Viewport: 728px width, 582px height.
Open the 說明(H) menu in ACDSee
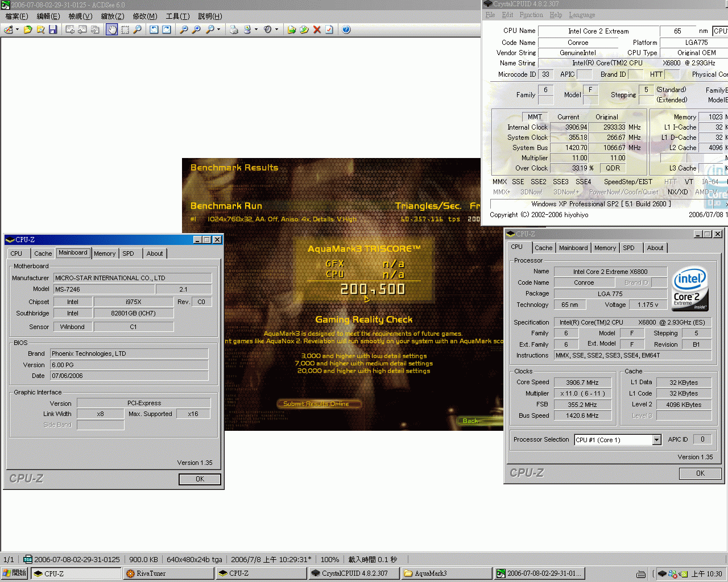point(210,16)
